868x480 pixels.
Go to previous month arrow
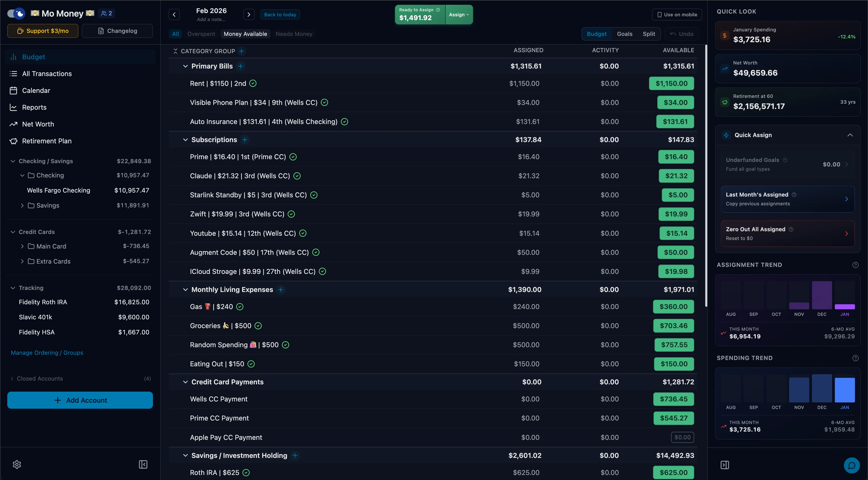[174, 15]
